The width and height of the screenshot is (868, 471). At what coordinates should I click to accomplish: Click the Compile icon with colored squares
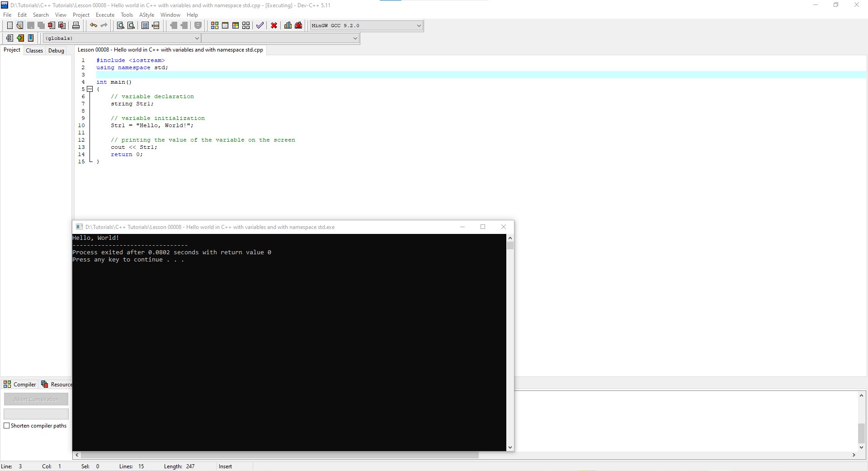pos(215,25)
